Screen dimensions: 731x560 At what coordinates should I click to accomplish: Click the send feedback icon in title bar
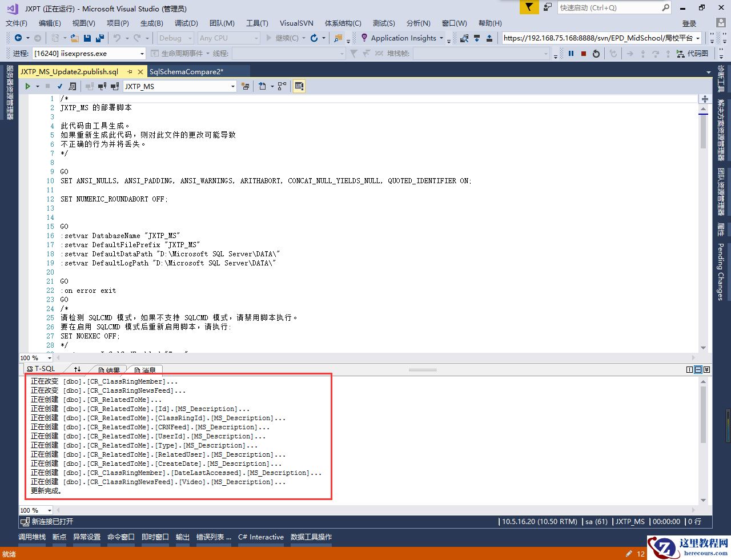[548, 7]
